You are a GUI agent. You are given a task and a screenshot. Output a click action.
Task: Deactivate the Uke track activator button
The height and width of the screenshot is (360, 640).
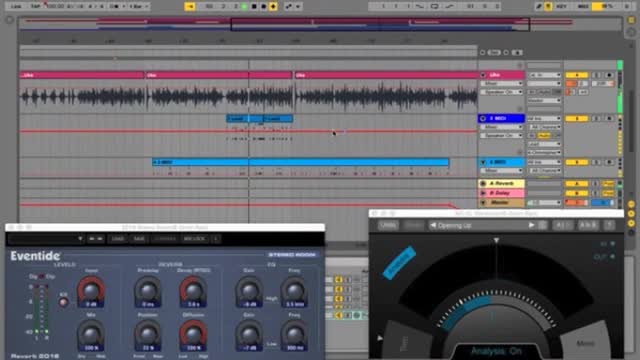pyautogui.click(x=576, y=75)
